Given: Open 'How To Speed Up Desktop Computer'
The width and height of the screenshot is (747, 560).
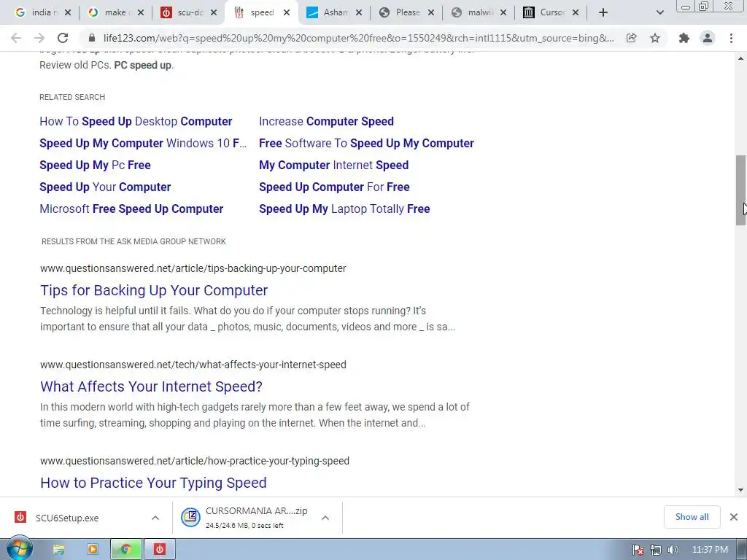Looking at the screenshot, I should tap(136, 122).
